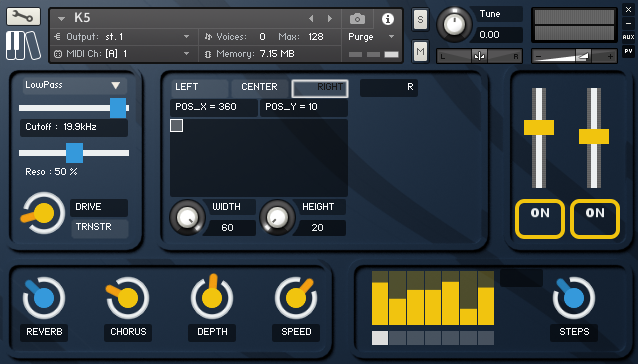Click the R label field
Viewport: 638px width, 364px height.
[389, 87]
